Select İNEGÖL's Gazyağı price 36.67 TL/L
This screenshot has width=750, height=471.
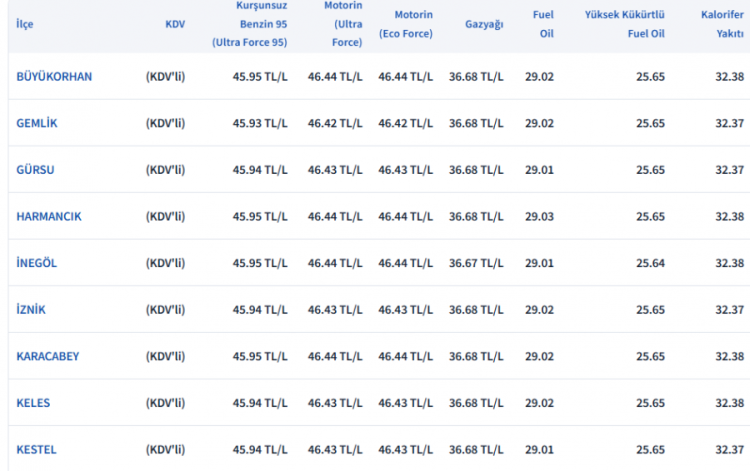click(x=476, y=263)
